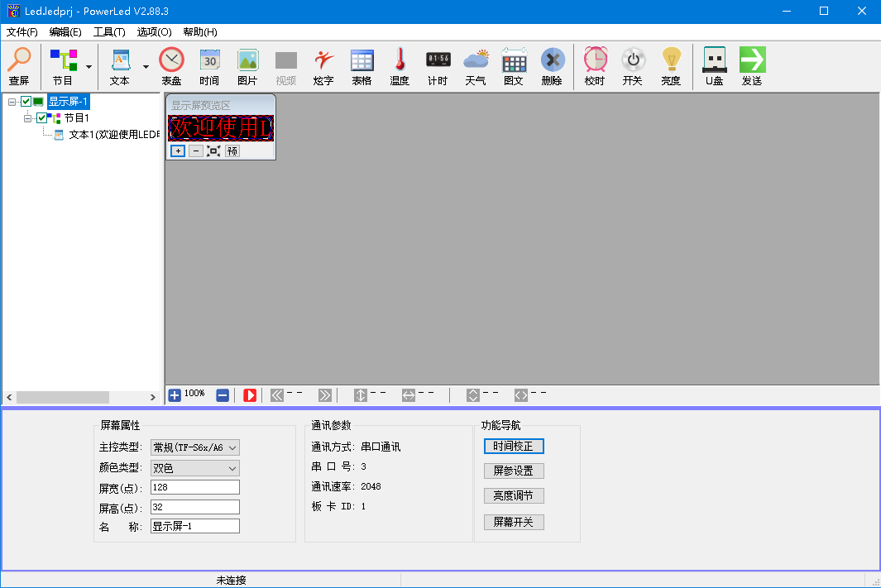Uncheck the 显示屏-1 checkbox

27,101
